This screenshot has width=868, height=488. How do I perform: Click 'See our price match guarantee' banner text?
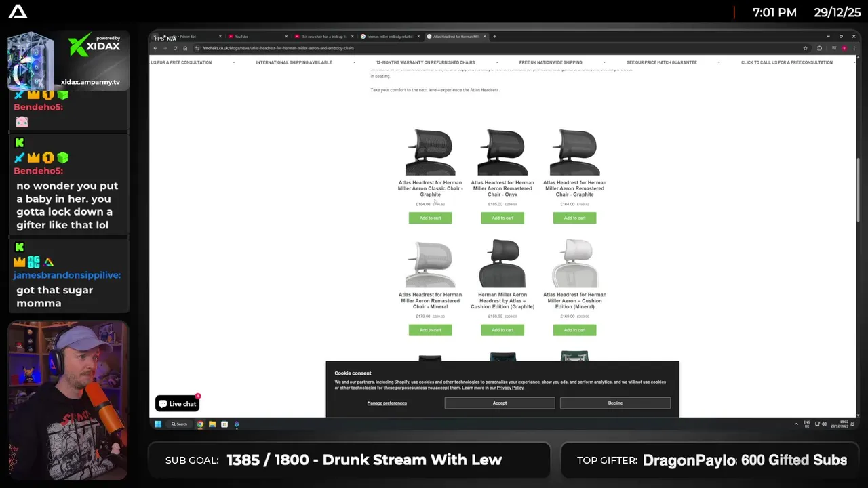[661, 62]
